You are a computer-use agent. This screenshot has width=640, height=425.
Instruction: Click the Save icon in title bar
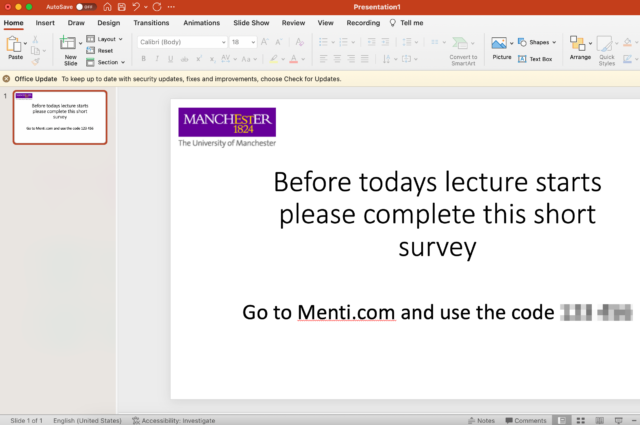(x=122, y=7)
